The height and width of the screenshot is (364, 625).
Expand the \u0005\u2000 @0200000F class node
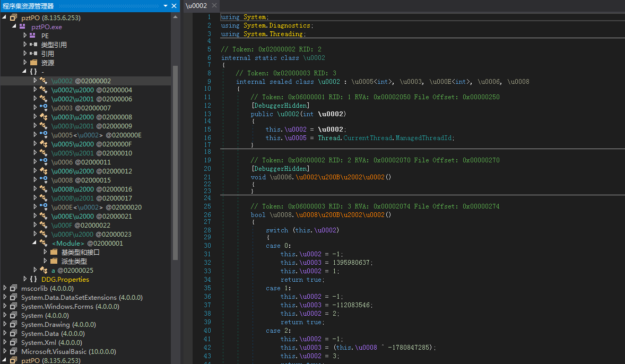pyautogui.click(x=35, y=144)
